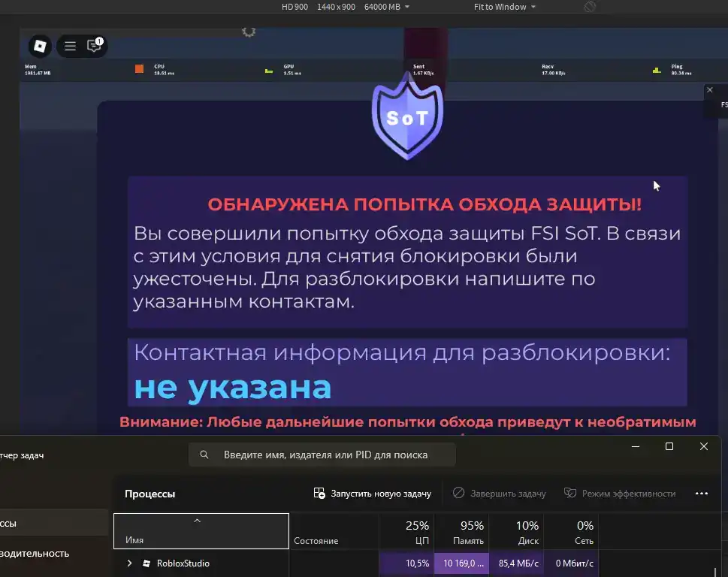Click Завершить задачу button

click(x=499, y=494)
